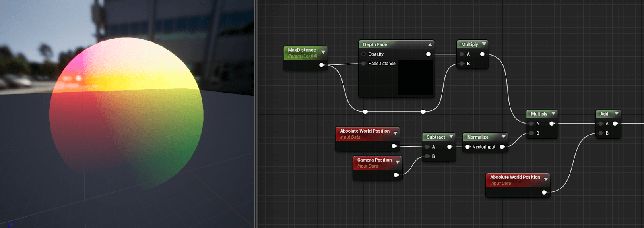Click the FadeDistance input pin
The image size is (644, 228).
point(364,64)
